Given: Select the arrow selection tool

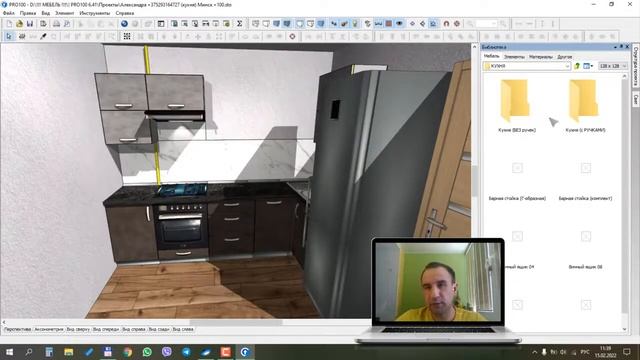Looking at the screenshot, I should click(9, 36).
